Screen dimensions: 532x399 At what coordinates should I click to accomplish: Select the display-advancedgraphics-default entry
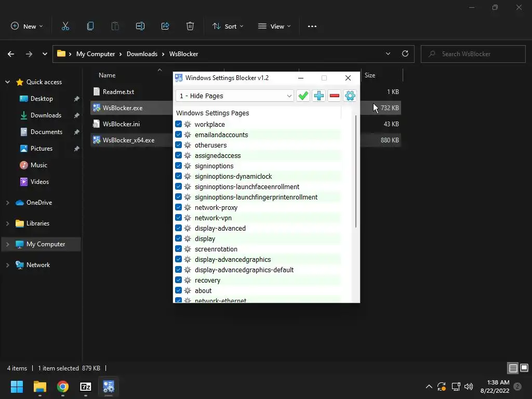244,270
